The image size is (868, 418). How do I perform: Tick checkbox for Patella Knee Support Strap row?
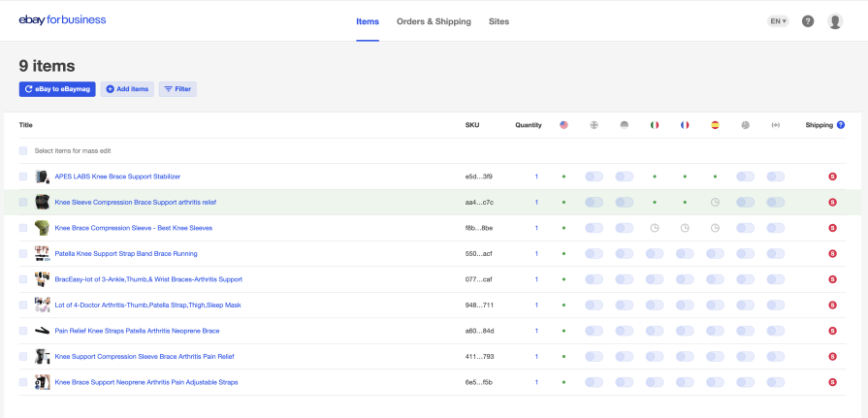(x=23, y=254)
